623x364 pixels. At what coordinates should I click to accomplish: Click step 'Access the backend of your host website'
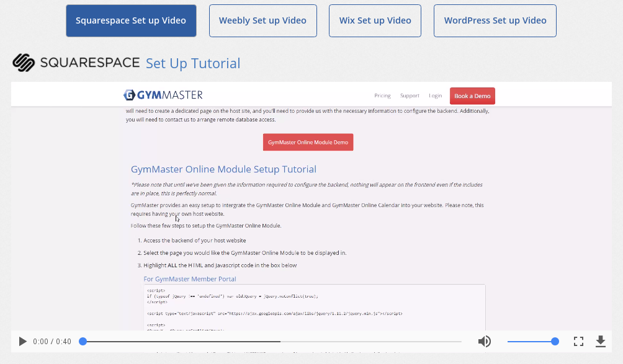coord(195,241)
